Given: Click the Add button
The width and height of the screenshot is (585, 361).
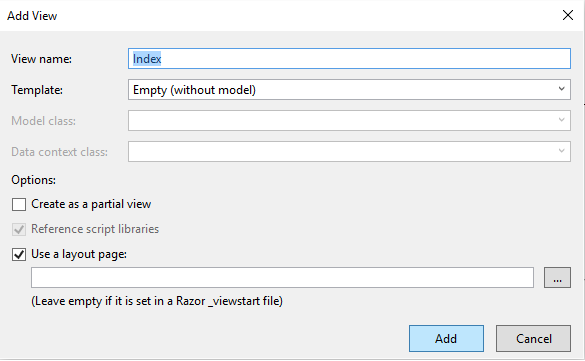Looking at the screenshot, I should [446, 339].
